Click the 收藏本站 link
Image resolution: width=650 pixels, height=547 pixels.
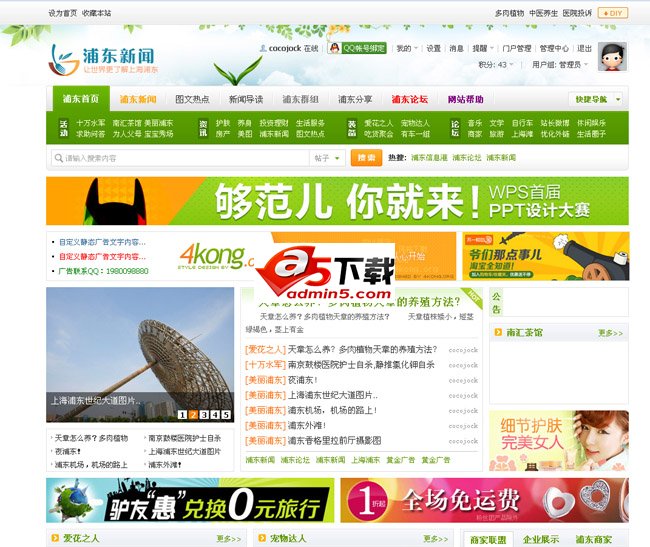point(97,13)
